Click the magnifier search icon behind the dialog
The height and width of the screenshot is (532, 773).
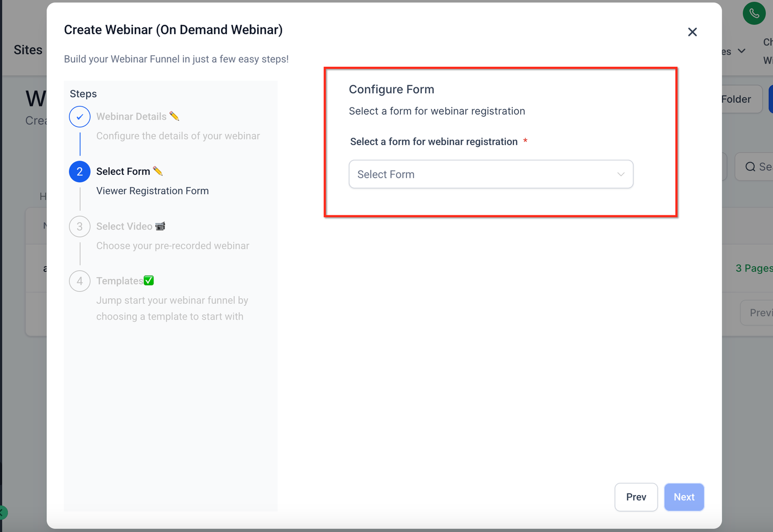pos(750,167)
